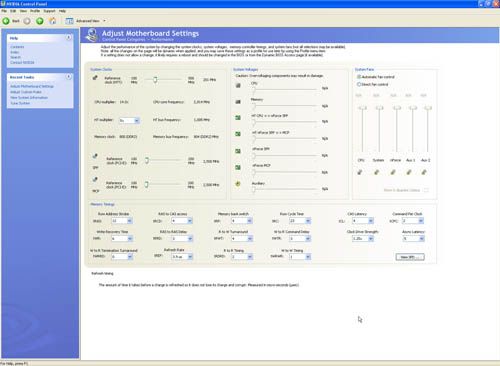This screenshot has height=366, width=500.
Task: Open Adjust Custom Rules in Recent Tasks
Action: (26, 92)
